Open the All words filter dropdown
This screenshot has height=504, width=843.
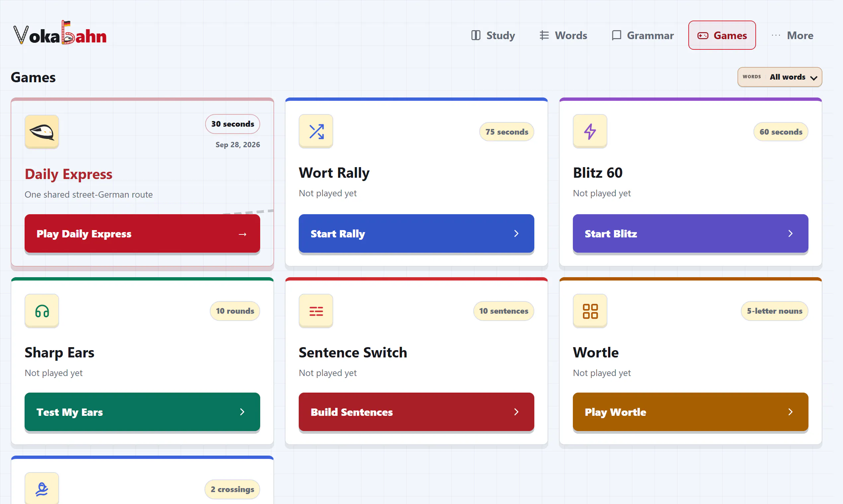779,77
